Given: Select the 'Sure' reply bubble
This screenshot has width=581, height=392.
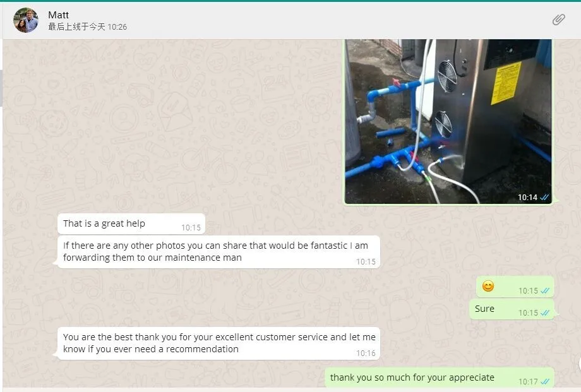Looking at the screenshot, I should point(512,309).
